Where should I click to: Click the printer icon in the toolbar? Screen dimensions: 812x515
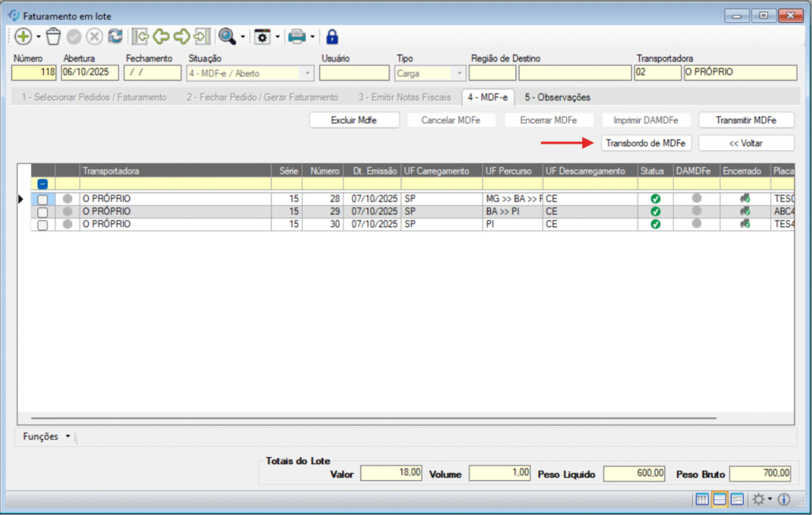[x=297, y=37]
